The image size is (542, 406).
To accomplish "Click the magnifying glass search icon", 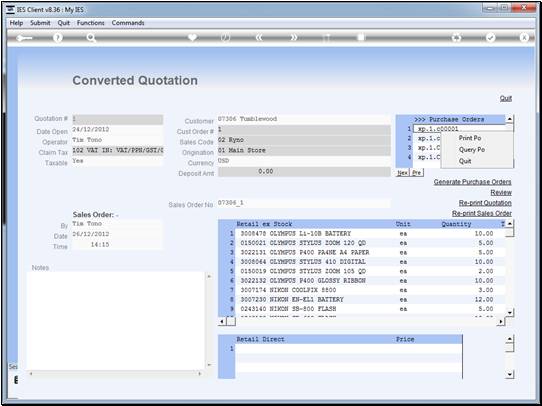I will click(91, 38).
